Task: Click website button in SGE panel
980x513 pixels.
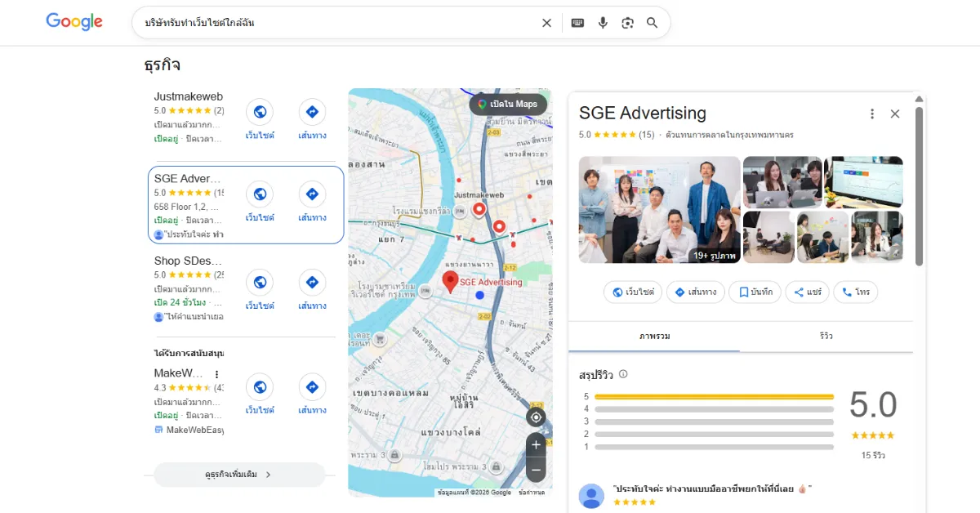Action: pos(634,292)
